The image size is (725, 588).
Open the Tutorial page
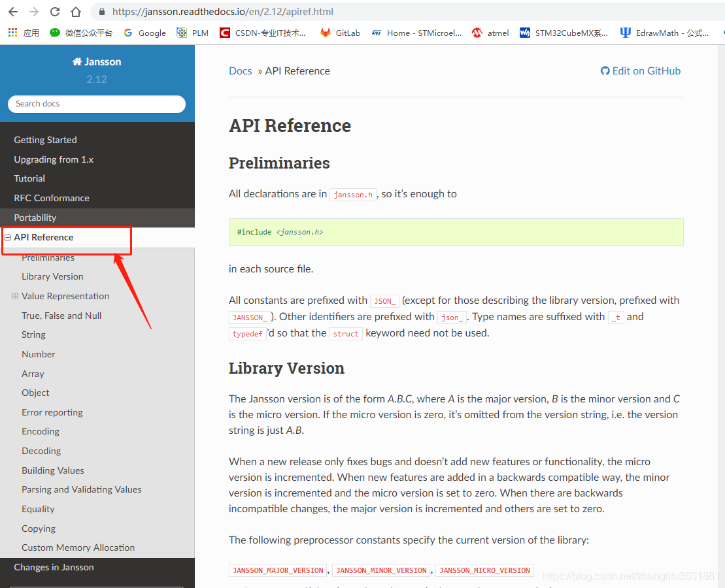[x=29, y=178]
